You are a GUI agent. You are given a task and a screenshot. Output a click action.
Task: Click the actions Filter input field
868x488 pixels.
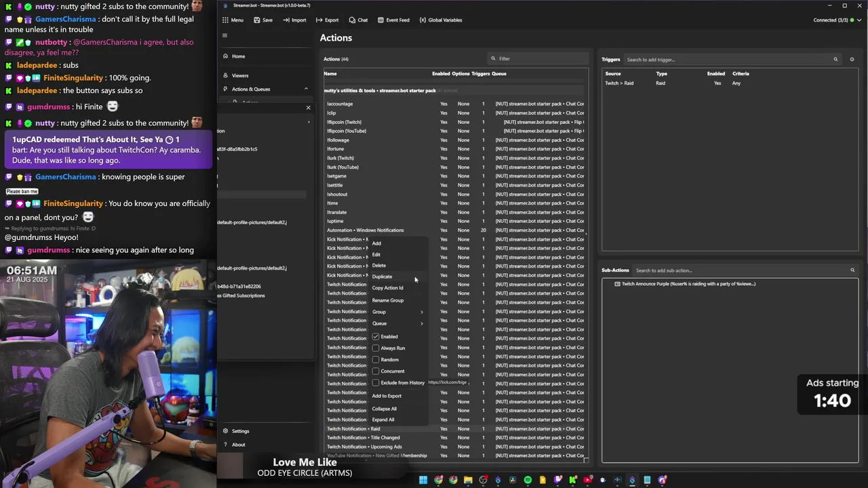pos(539,59)
